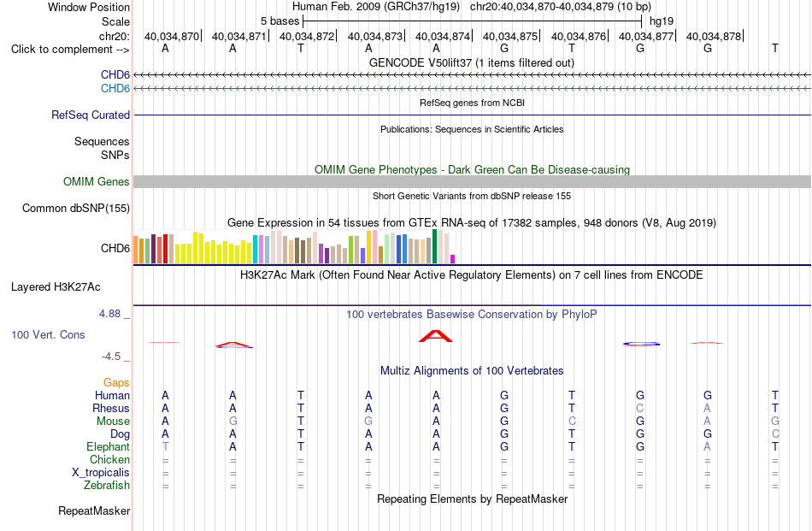The image size is (812, 531).
Task: Click the 'Click to complement -->' label
Action: click(x=70, y=50)
